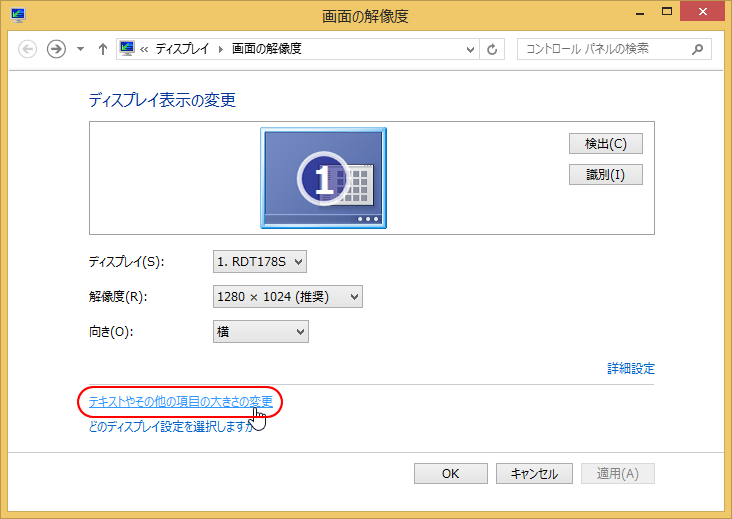
Task: Click the ディスプレイ(S): label
Action: (126, 262)
